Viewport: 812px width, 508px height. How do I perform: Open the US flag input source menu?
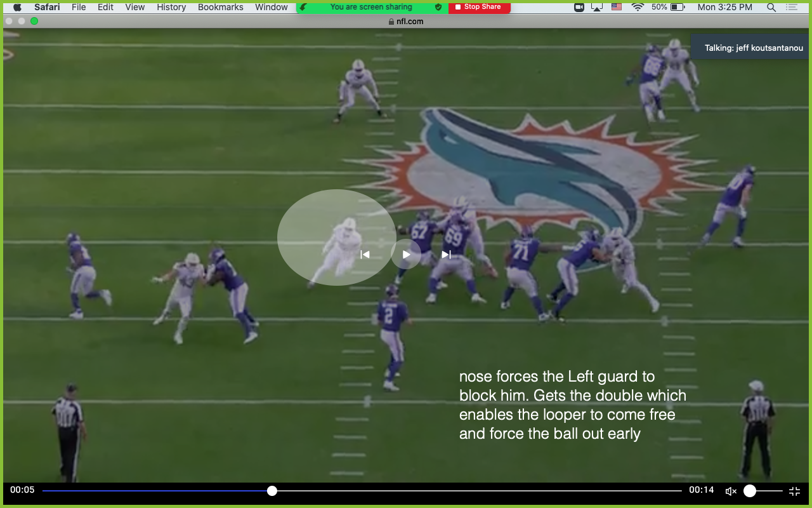pyautogui.click(x=617, y=7)
